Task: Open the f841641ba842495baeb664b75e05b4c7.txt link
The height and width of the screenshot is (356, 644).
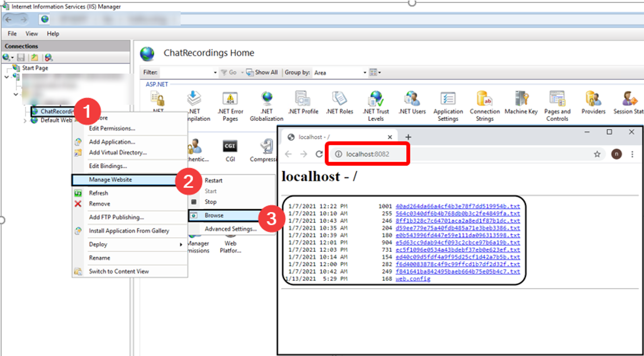Action: [x=457, y=272]
